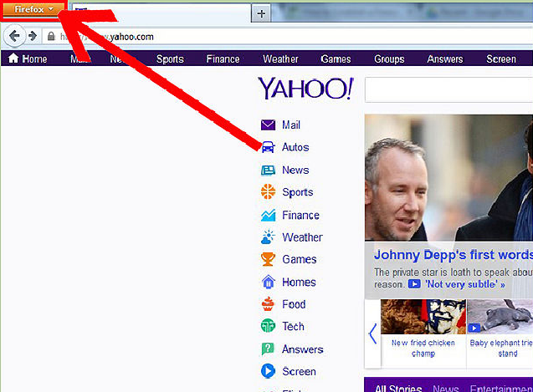Click the Mail envelope icon

(x=268, y=125)
